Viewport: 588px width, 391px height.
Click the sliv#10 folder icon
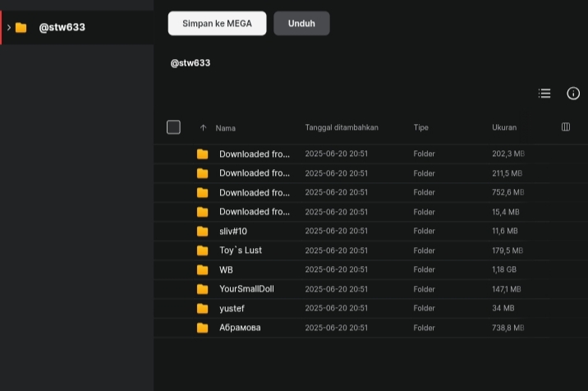[x=203, y=231]
